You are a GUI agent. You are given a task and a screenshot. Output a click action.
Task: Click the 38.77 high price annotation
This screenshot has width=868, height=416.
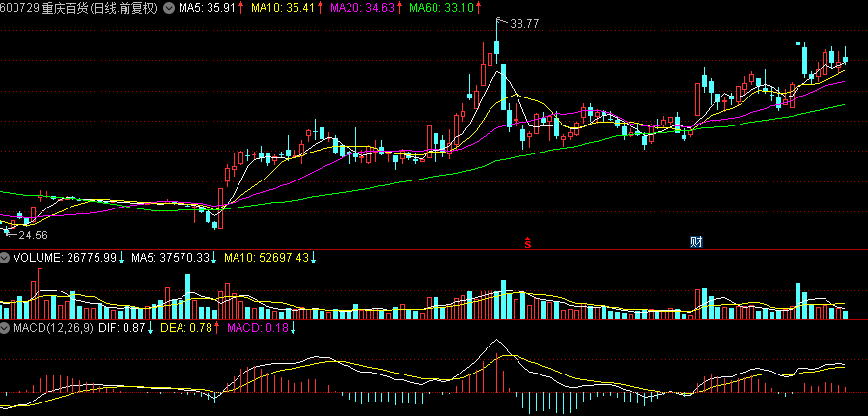pos(525,24)
